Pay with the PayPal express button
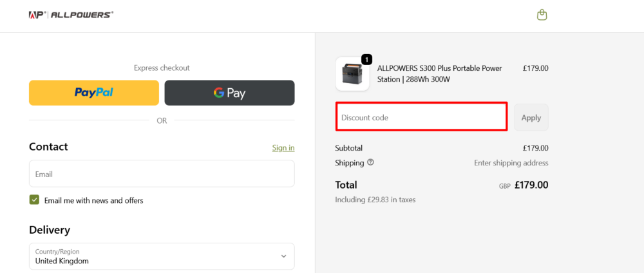 click(93, 93)
